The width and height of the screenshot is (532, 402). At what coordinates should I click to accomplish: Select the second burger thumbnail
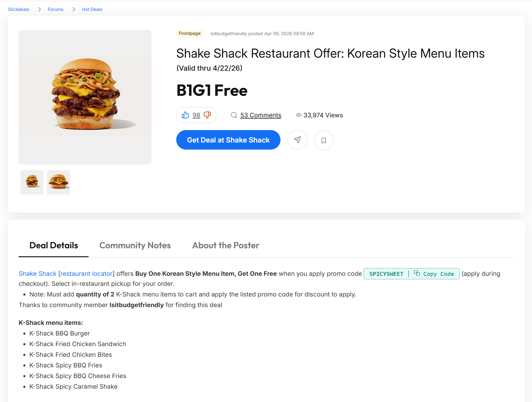pyautogui.click(x=58, y=182)
